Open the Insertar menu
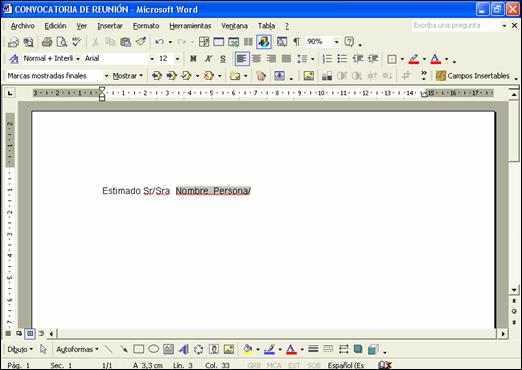 pos(110,26)
